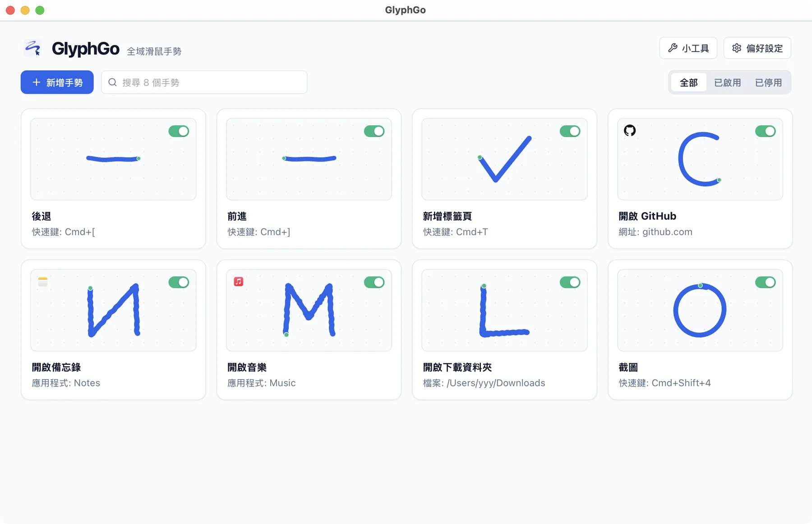The height and width of the screenshot is (524, 812).
Task: Click the 快速鍵: Cmd+[ text
Action: click(63, 232)
